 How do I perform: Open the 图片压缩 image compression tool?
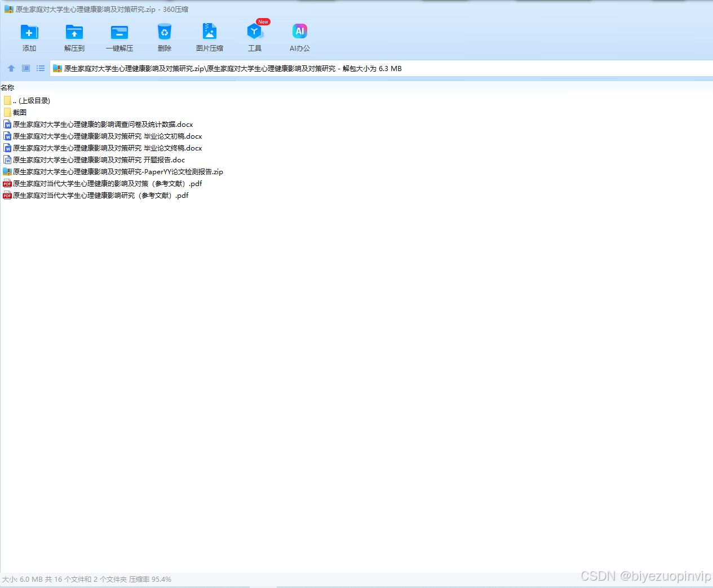pyautogui.click(x=210, y=32)
